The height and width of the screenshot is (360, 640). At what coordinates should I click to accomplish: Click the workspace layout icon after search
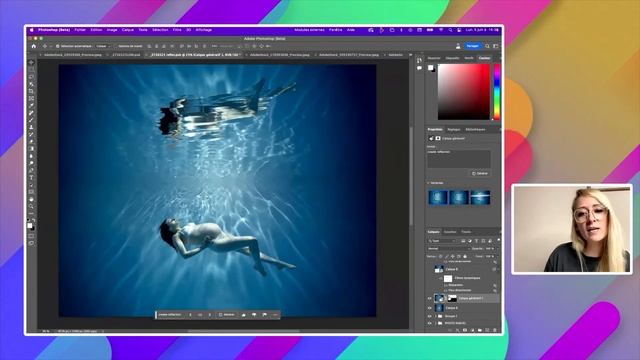[496, 46]
